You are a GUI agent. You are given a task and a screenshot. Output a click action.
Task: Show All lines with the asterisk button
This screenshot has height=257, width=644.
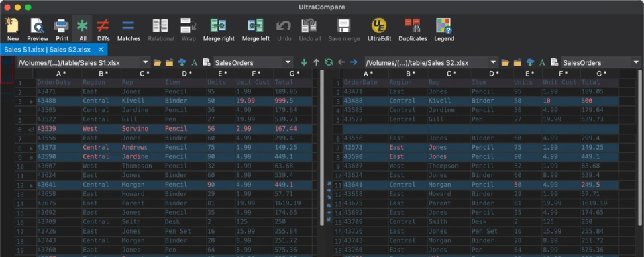coord(83,29)
